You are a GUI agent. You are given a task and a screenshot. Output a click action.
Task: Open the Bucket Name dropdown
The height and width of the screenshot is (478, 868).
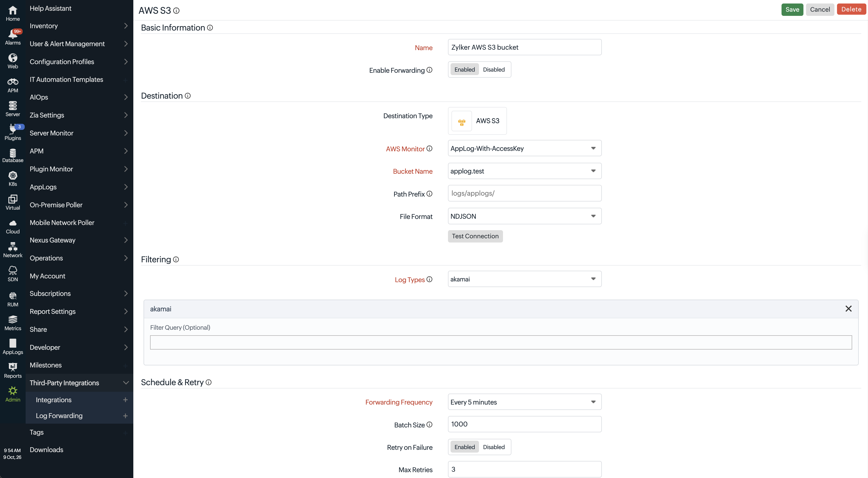click(524, 171)
